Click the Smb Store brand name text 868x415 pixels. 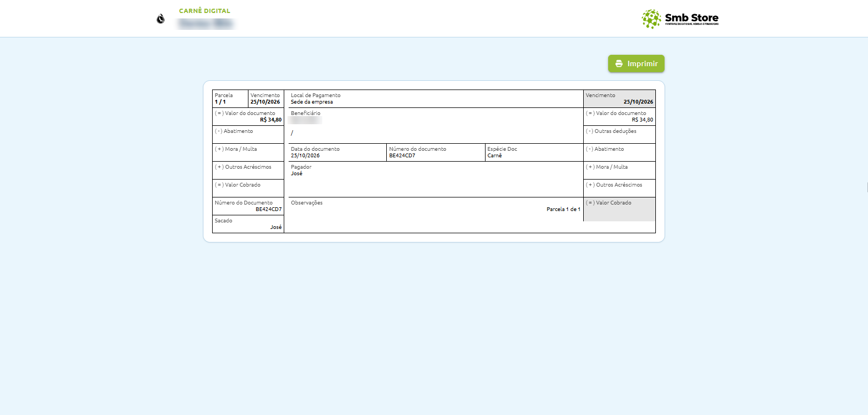[692, 18]
